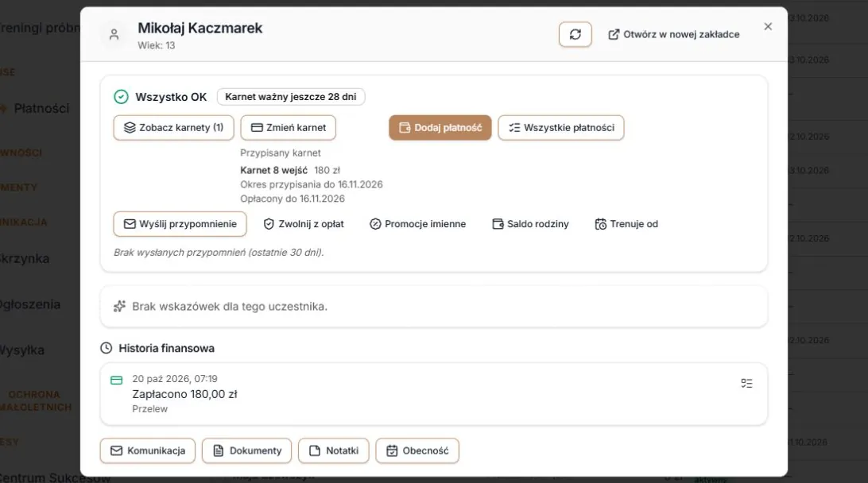Open Zobacz karnety (1)
Image resolution: width=868 pixels, height=483 pixels.
(x=174, y=128)
